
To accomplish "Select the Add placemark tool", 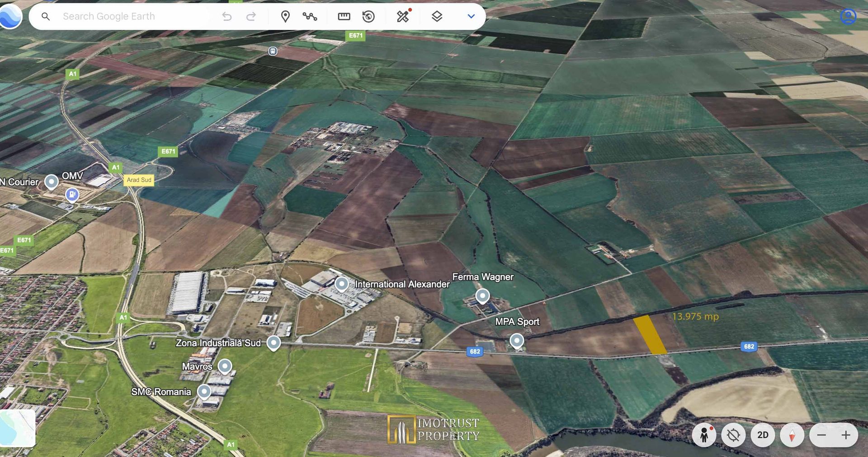I will click(285, 17).
